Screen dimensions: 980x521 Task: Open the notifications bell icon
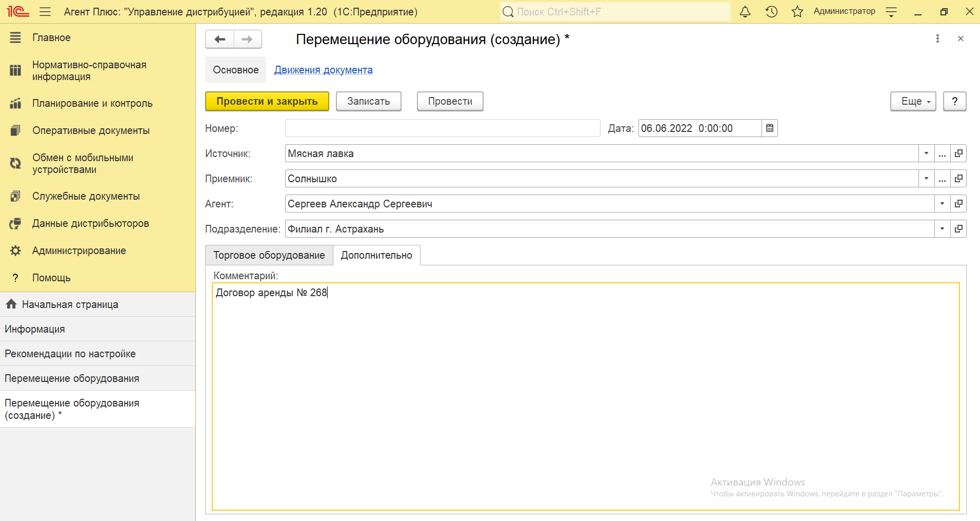click(x=745, y=12)
